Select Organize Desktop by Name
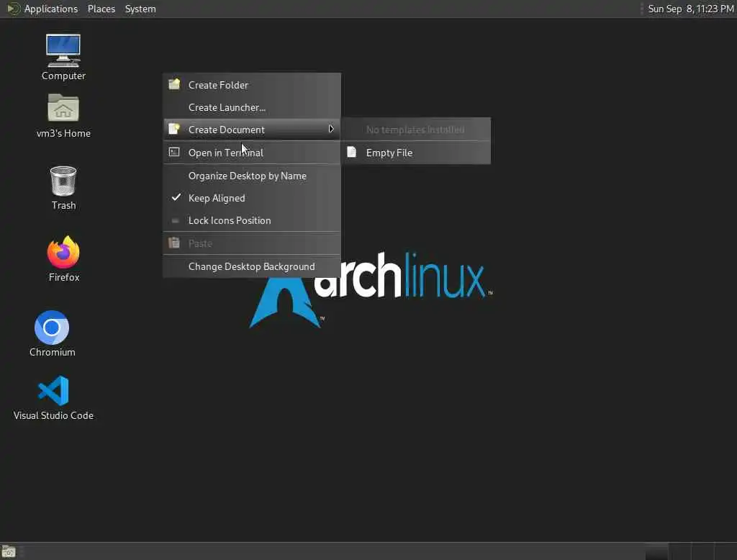 click(251, 176)
